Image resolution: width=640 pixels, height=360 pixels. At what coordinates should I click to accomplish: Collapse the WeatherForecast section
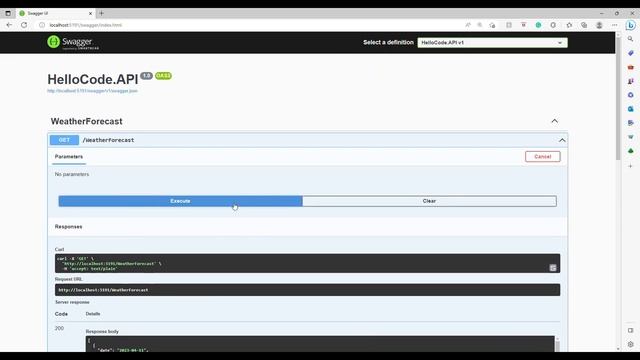pos(554,121)
